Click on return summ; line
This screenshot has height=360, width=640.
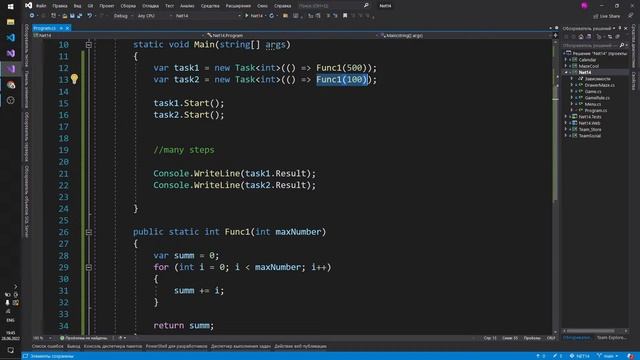(184, 325)
